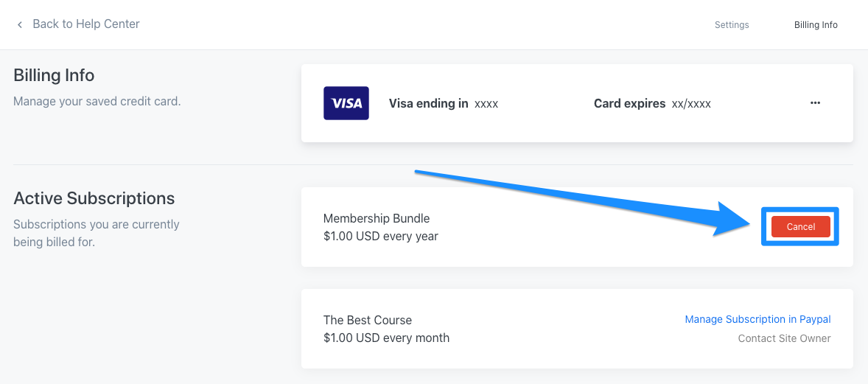The image size is (868, 384).
Task: Click the Contact Site Owner link
Action: click(x=784, y=338)
